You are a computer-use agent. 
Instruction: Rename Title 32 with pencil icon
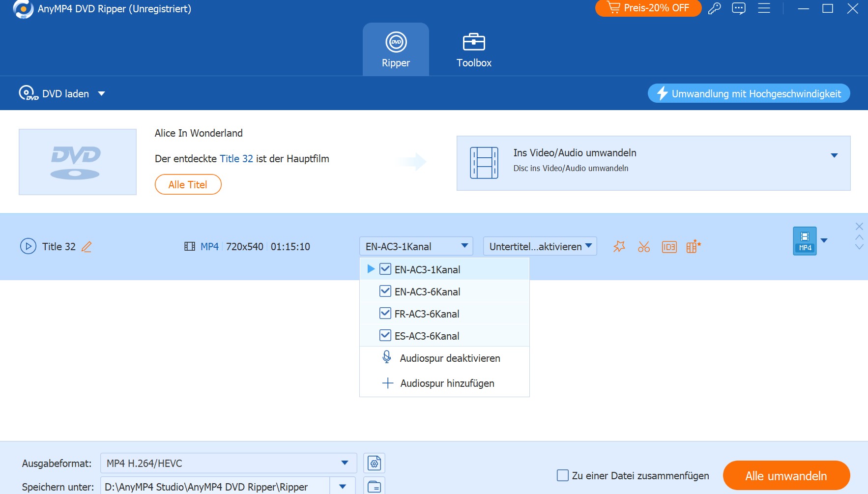click(x=87, y=247)
